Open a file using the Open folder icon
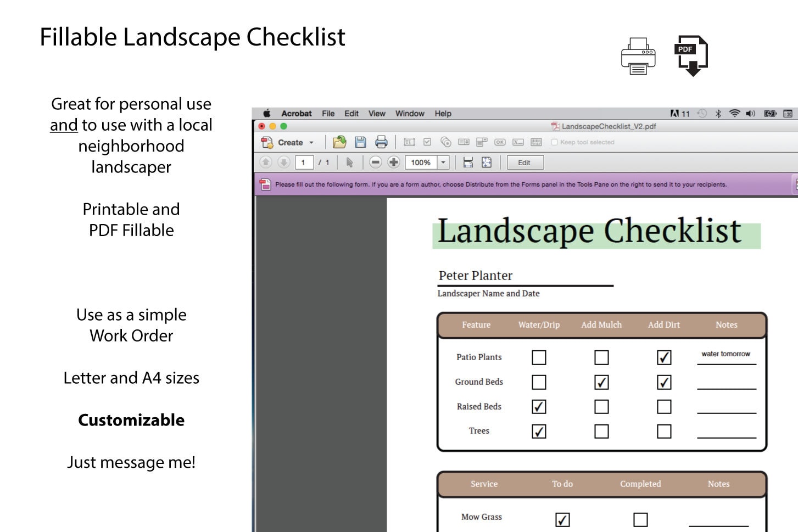Viewport: 798px width, 532px height. tap(339, 142)
